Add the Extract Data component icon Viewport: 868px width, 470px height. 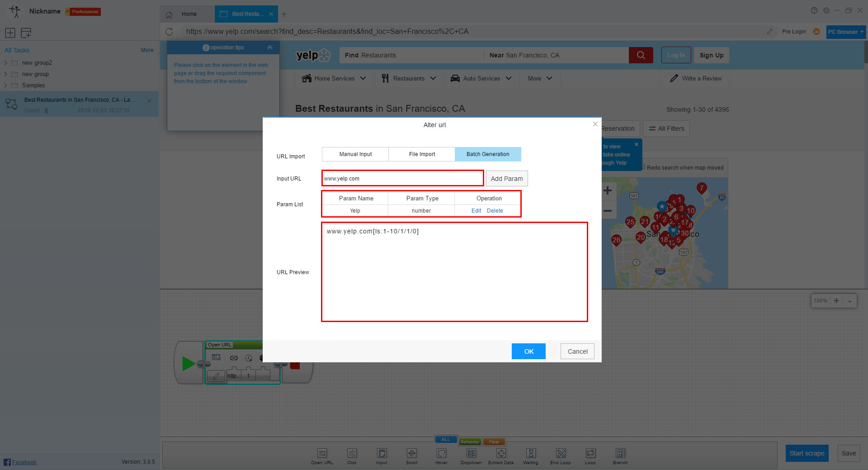501,453
